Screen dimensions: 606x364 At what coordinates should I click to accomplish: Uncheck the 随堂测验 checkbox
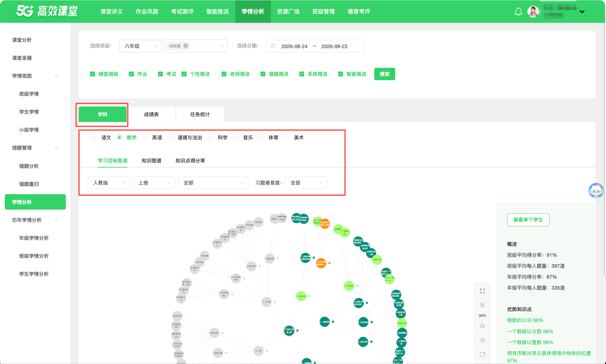92,74
